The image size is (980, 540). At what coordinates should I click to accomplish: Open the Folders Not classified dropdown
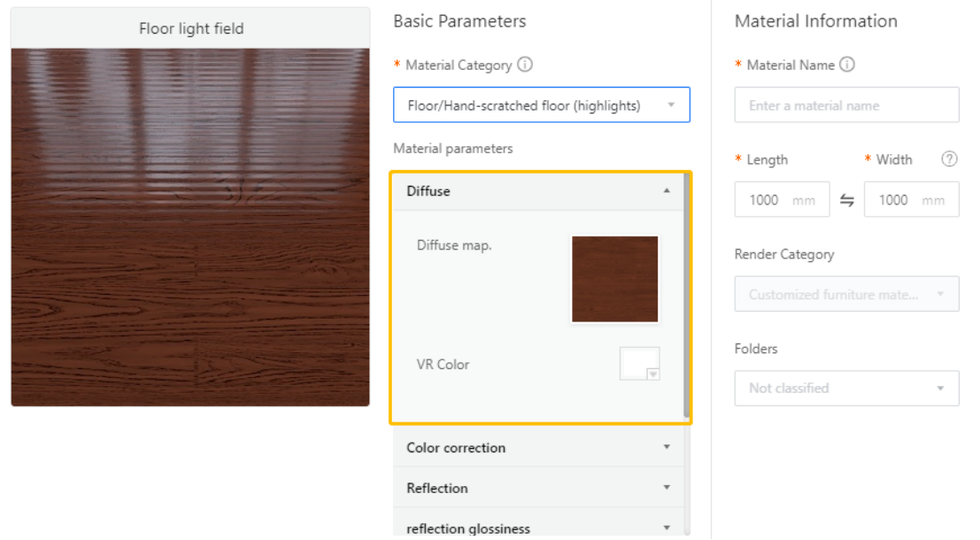point(846,388)
